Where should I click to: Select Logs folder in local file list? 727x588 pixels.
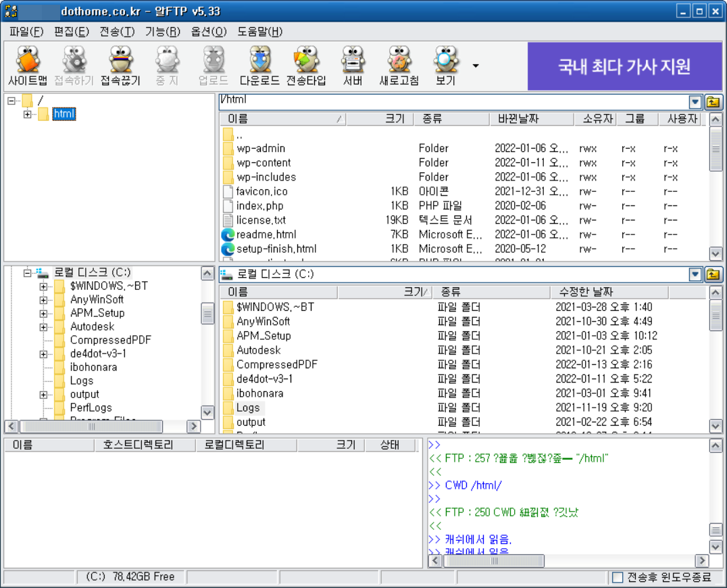click(x=248, y=408)
